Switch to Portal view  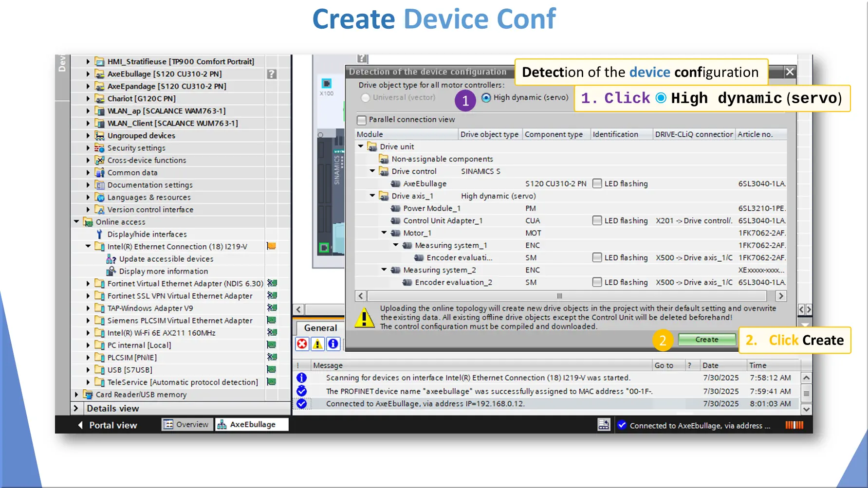click(x=108, y=425)
